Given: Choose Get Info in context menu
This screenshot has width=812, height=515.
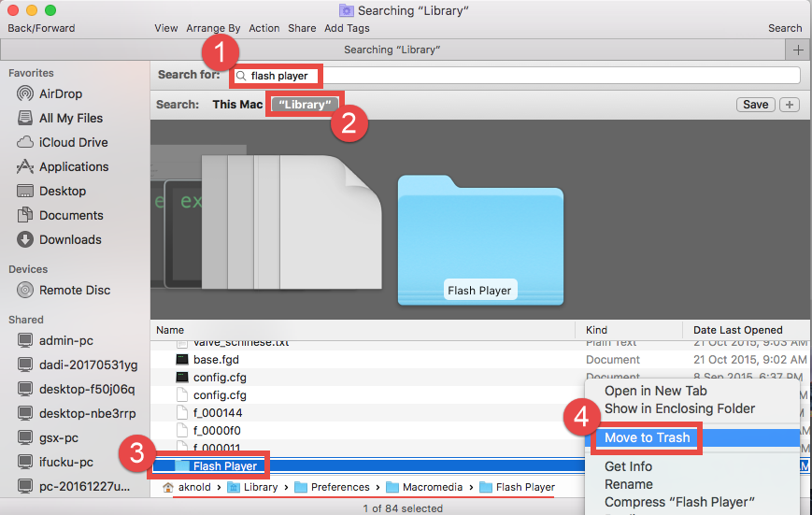Looking at the screenshot, I should (628, 466).
